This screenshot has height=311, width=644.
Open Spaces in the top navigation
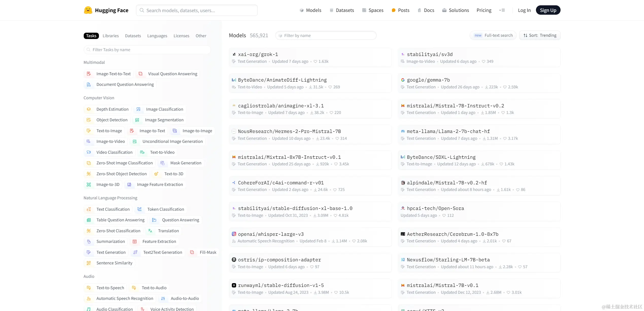[373, 10]
